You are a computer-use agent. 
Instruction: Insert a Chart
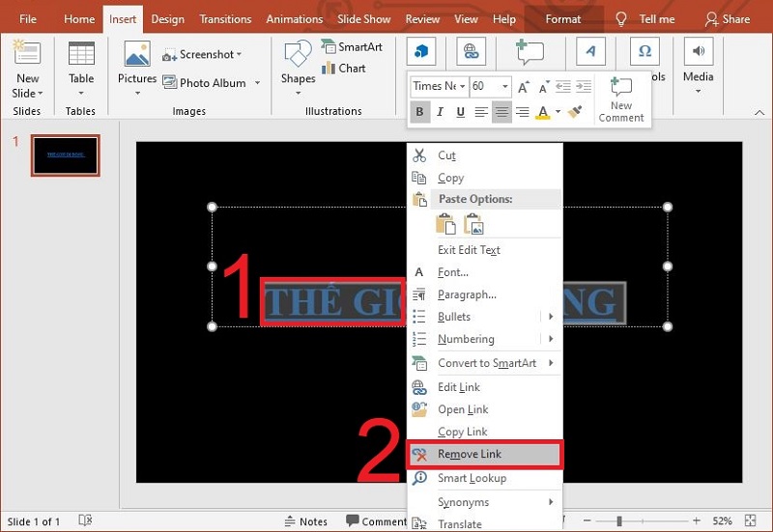(x=344, y=68)
